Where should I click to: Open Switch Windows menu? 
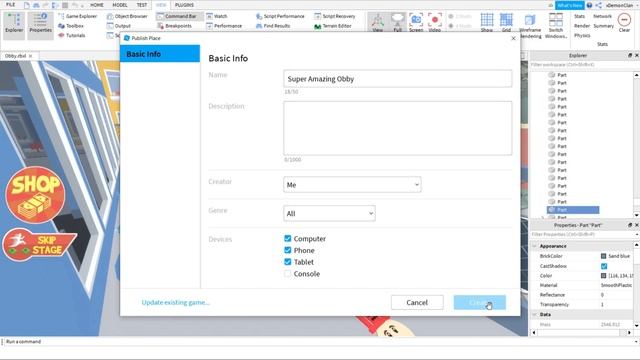(x=556, y=26)
